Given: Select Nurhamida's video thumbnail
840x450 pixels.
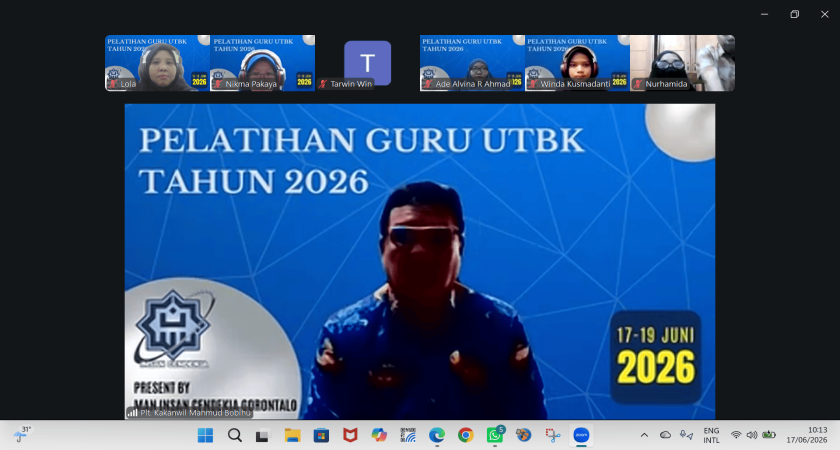Looking at the screenshot, I should 682,63.
